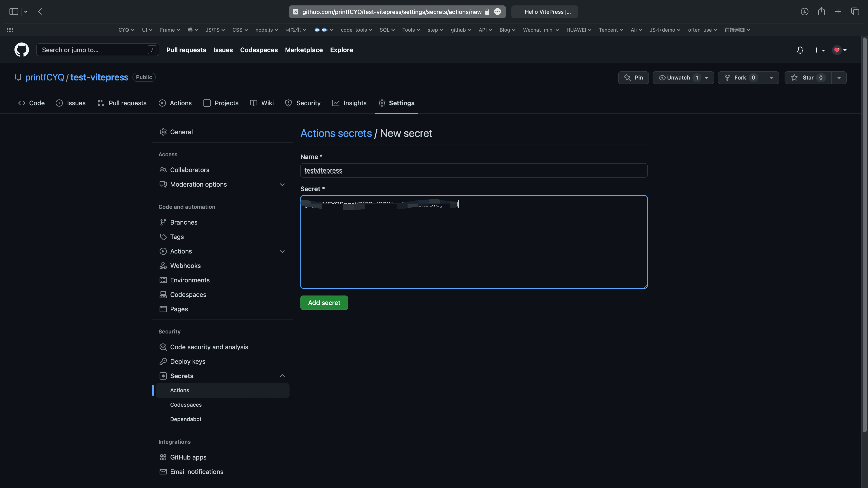Open GitHub apps settings

tap(222, 457)
